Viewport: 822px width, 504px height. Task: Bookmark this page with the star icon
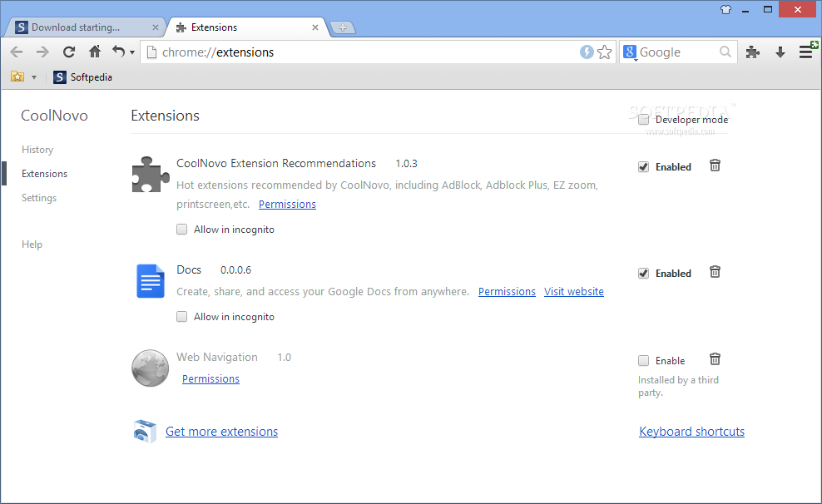point(605,52)
